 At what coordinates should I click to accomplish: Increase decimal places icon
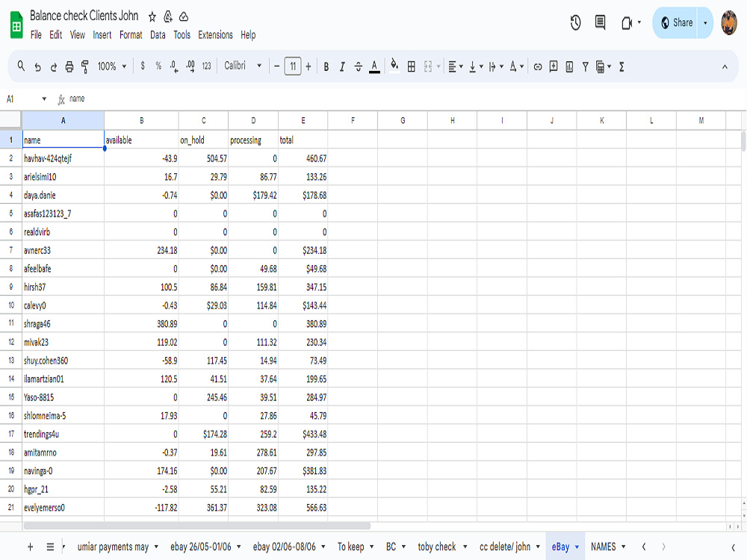[190, 66]
